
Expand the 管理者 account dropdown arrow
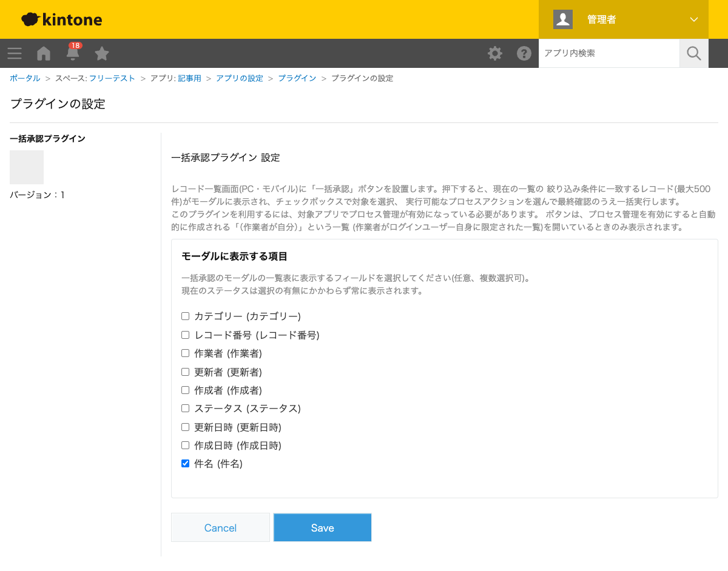(x=694, y=19)
